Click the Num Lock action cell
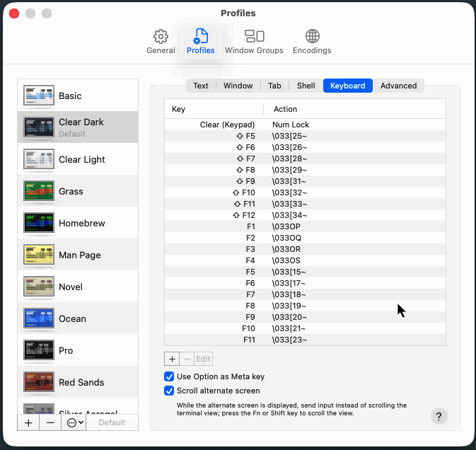Screen dimensions: 476x450 [291, 125]
